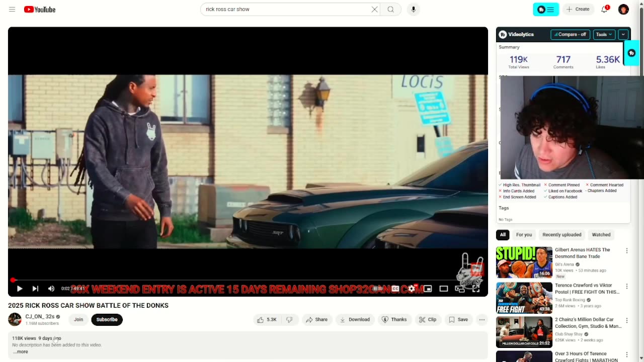
Task: Subscribe to CJ_ON_32s
Action: pos(107,319)
